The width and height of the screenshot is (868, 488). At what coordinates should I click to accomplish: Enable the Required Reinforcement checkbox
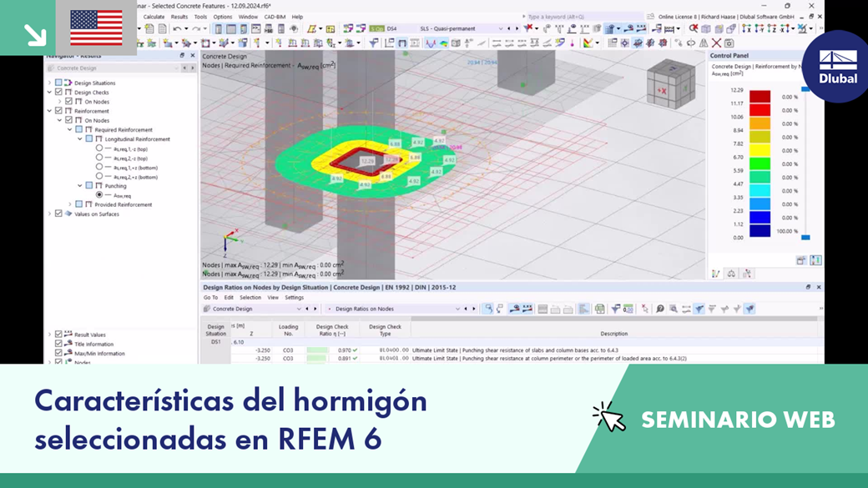click(79, 130)
